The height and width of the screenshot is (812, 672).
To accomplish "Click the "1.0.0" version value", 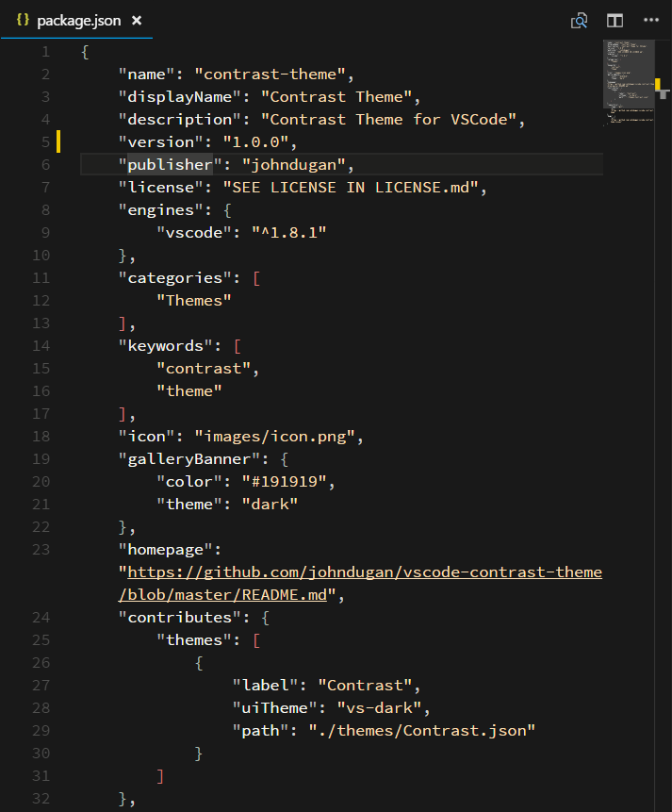I will pos(255,142).
